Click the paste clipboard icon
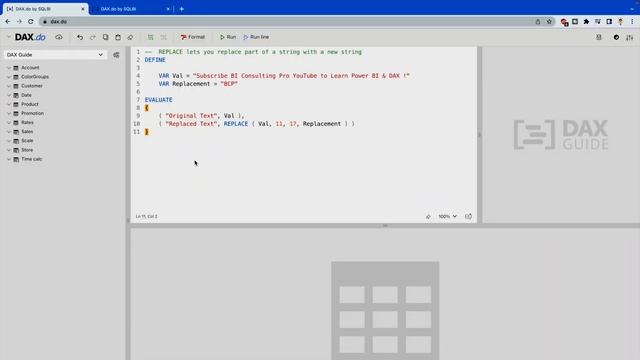640x360 pixels. point(118,37)
